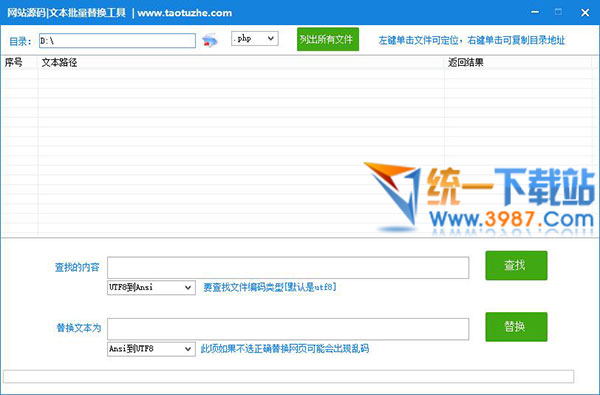
Task: Click the window title bar text
Action: [x=119, y=13]
